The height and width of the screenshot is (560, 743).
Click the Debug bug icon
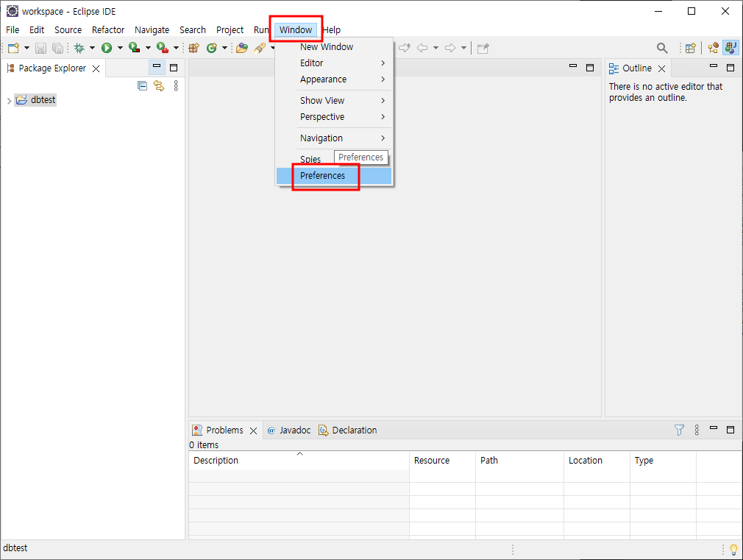(79, 48)
